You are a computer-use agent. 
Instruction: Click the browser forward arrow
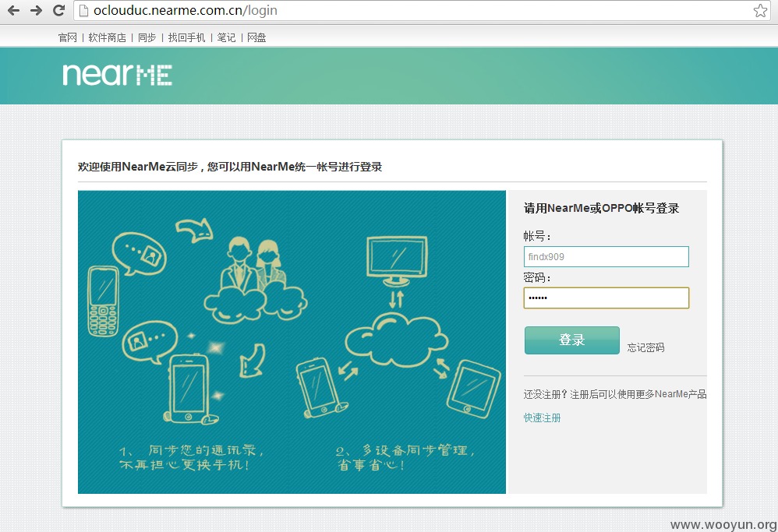pyautogui.click(x=36, y=10)
